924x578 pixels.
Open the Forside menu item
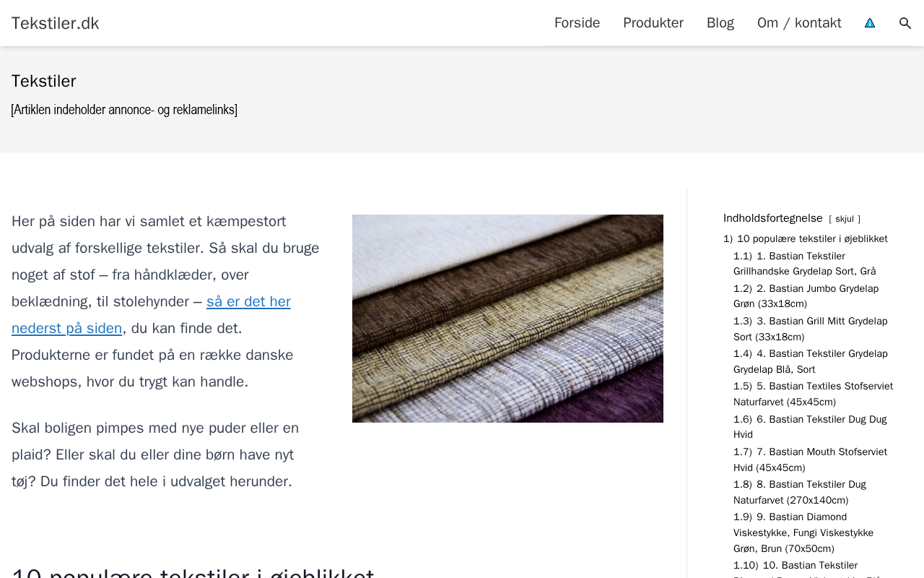[x=577, y=23]
